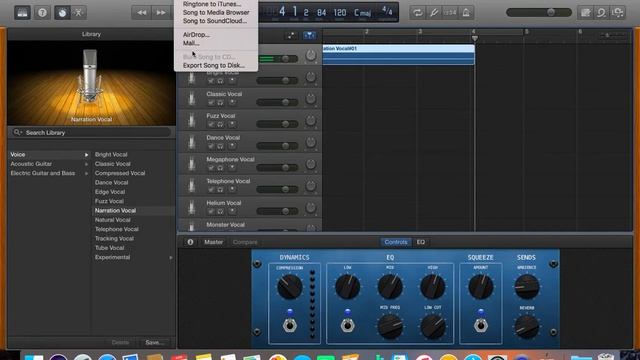The image size is (640, 360).
Task: Mute the Telephone Vocal track
Action: point(211,189)
